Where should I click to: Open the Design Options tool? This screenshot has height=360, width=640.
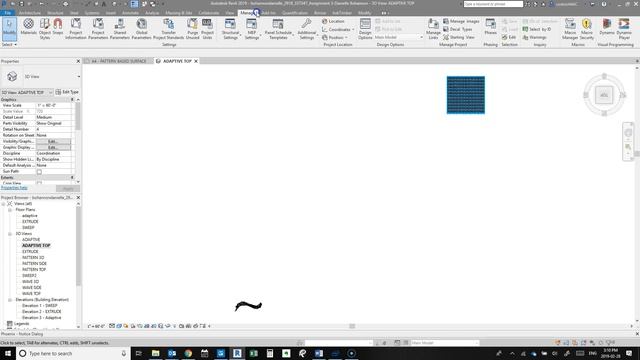tap(365, 29)
